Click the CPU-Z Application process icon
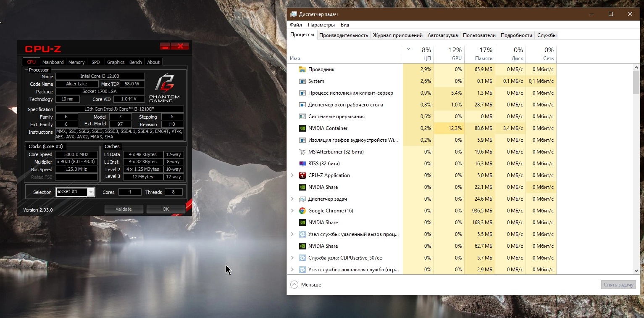This screenshot has height=318, width=644. click(302, 175)
